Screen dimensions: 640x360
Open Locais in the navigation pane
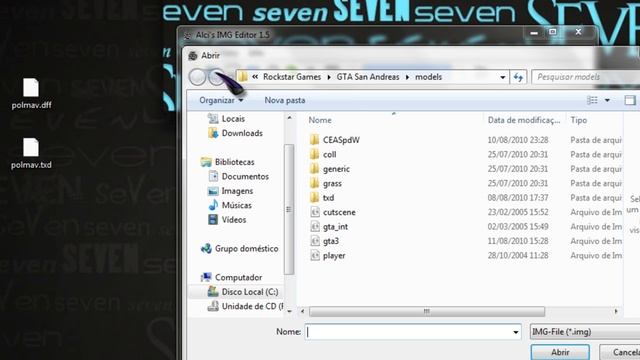233,119
